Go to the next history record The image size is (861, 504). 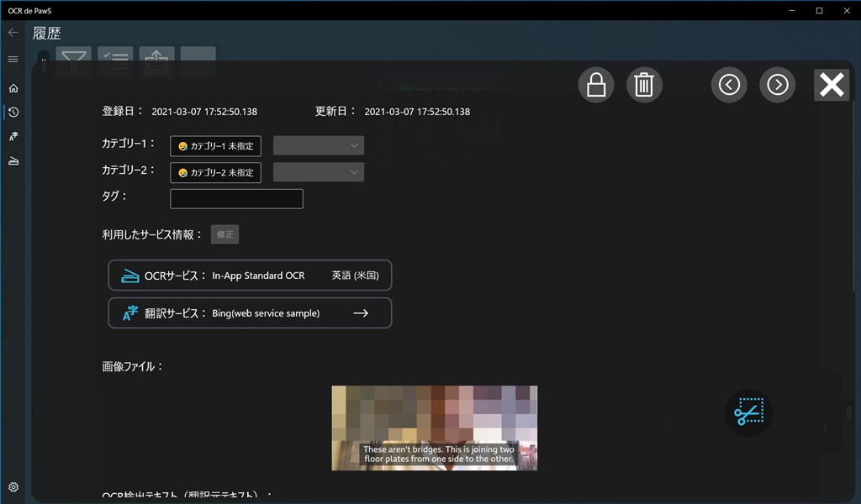(777, 85)
